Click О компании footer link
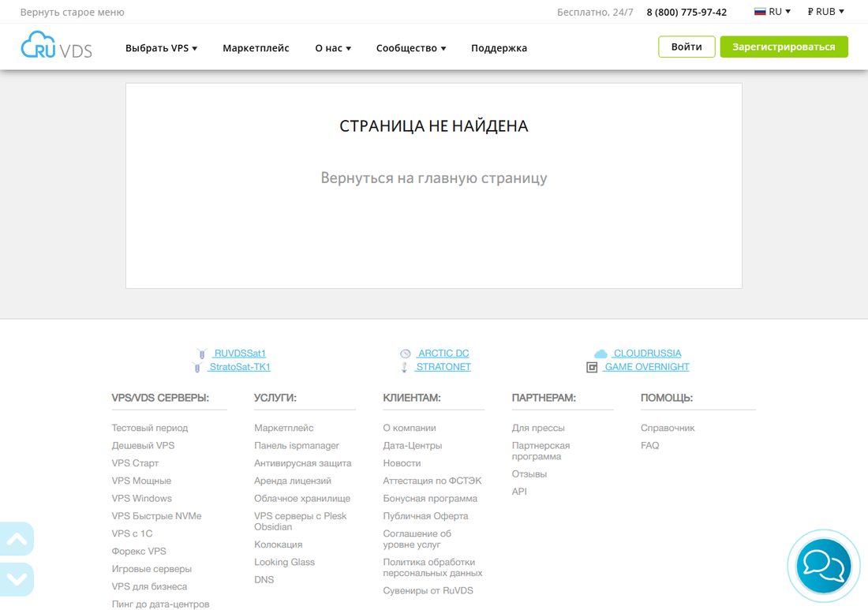 [409, 428]
